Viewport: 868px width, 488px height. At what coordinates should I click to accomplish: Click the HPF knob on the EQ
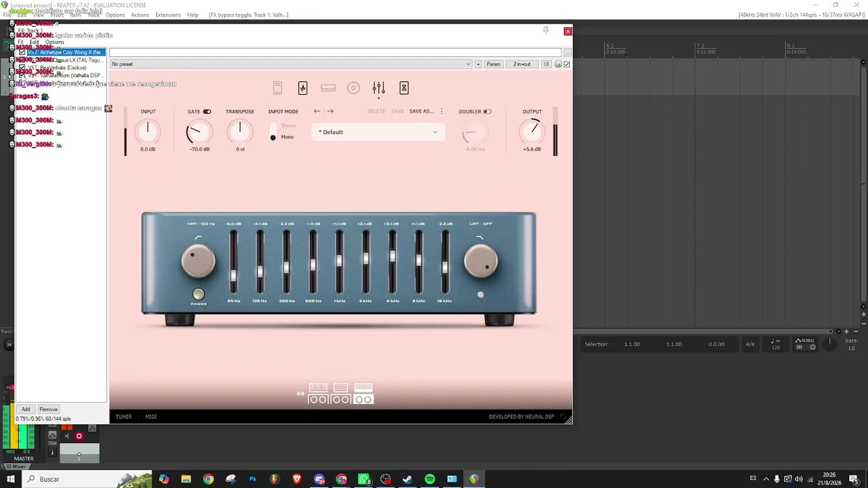click(198, 261)
